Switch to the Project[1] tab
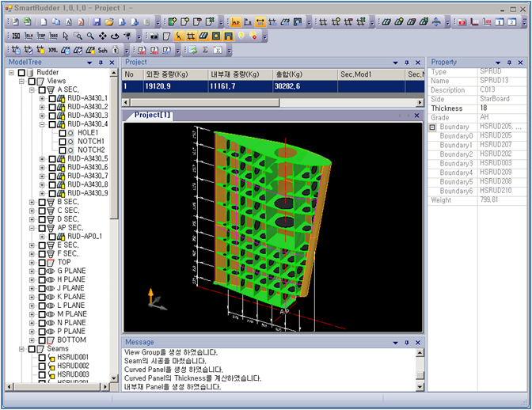 [152, 116]
